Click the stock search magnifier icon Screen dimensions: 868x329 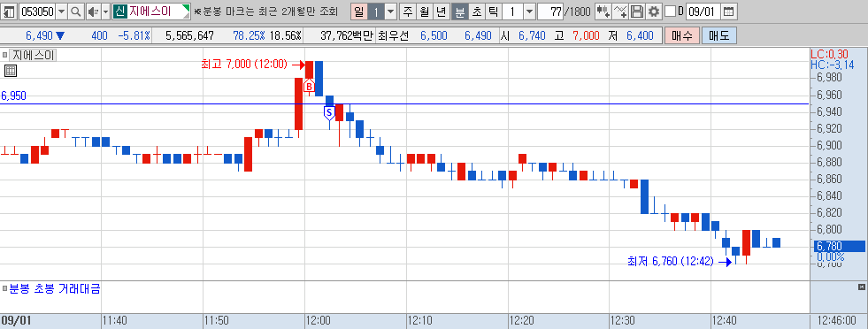coord(75,11)
